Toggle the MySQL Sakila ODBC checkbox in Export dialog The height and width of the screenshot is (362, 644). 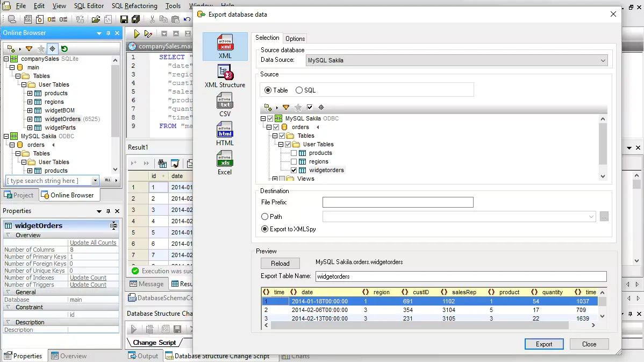pyautogui.click(x=270, y=118)
